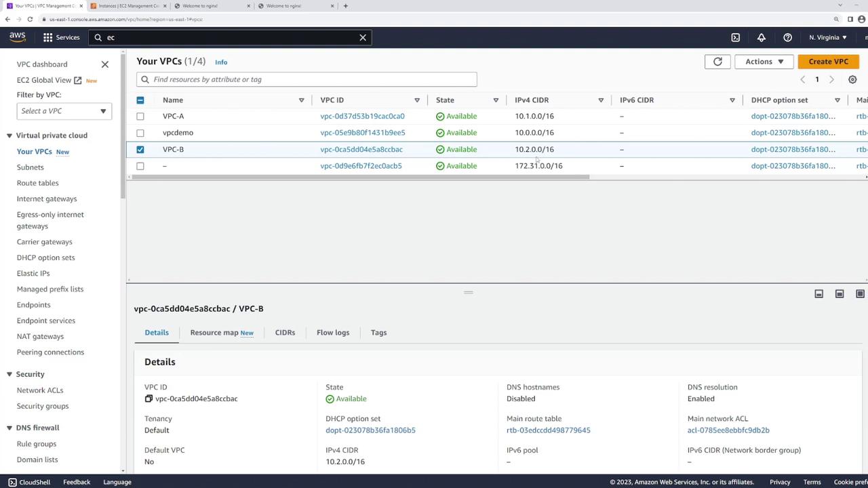Open table preferences gear icon
The width and height of the screenshot is (868, 488).
852,79
